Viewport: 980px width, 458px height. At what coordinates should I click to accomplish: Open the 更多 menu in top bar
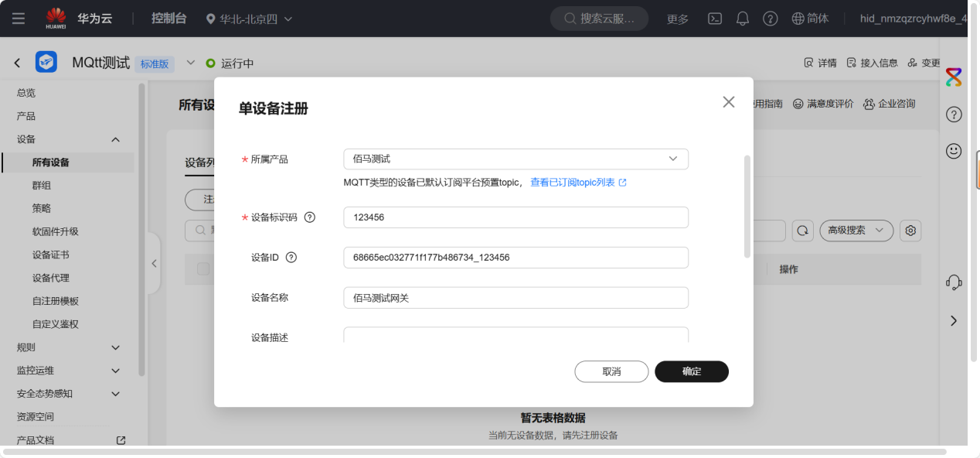(x=677, y=19)
